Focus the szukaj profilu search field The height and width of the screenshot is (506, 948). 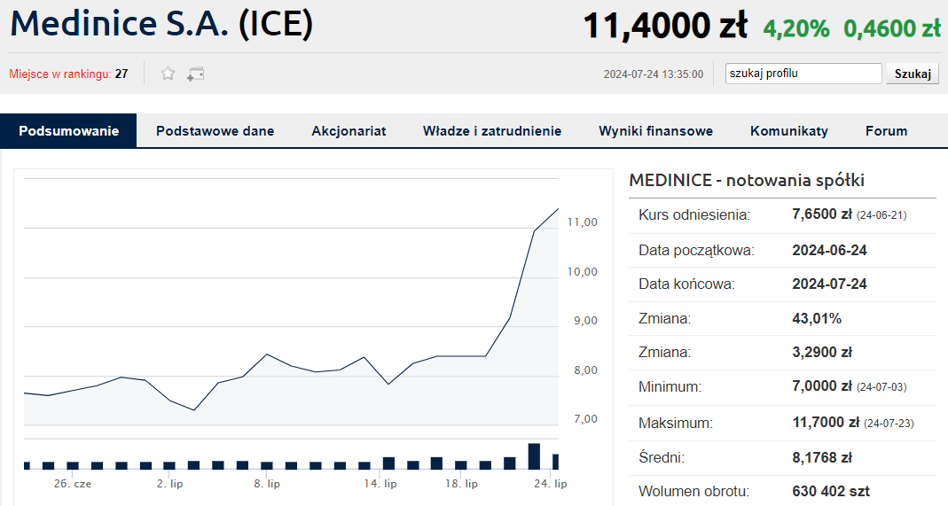coord(804,74)
